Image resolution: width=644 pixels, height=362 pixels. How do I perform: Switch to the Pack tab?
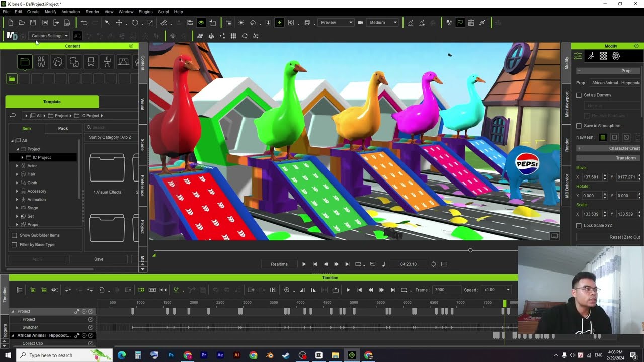63,128
